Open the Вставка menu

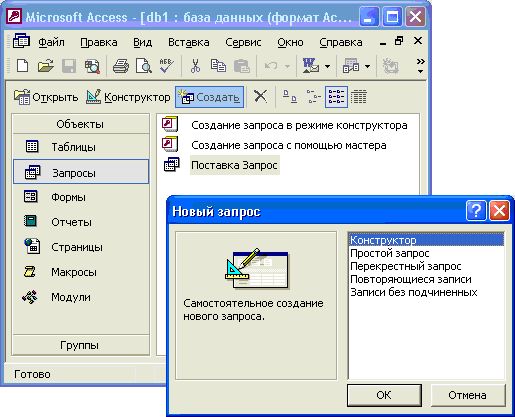coord(189,42)
